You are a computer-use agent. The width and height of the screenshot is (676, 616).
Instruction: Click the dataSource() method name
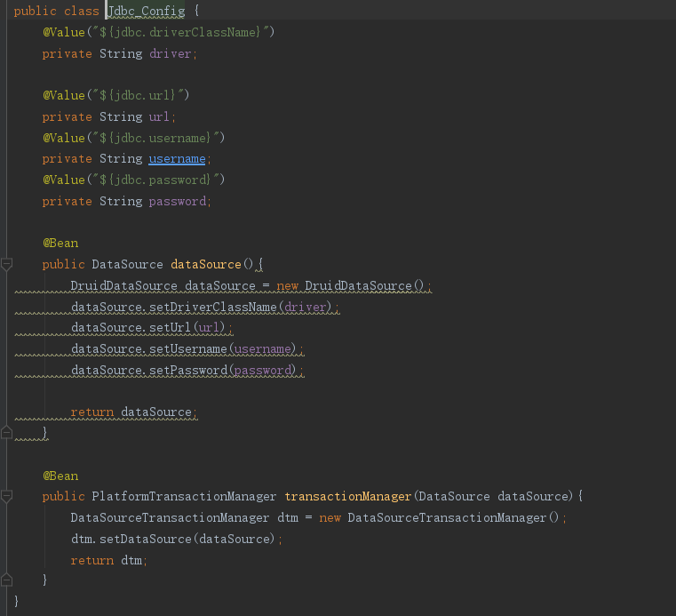pyautogui.click(x=206, y=264)
